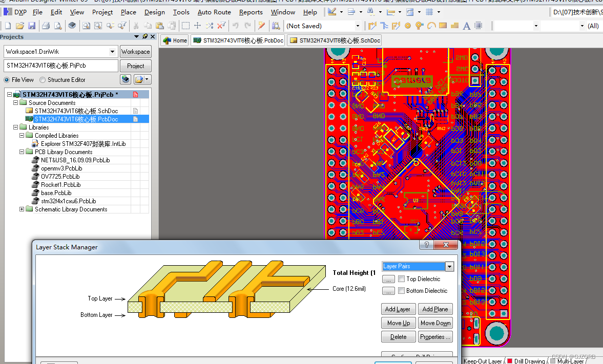The image size is (603, 364).
Task: Select Interactively Route Connections tool
Action: point(372,26)
